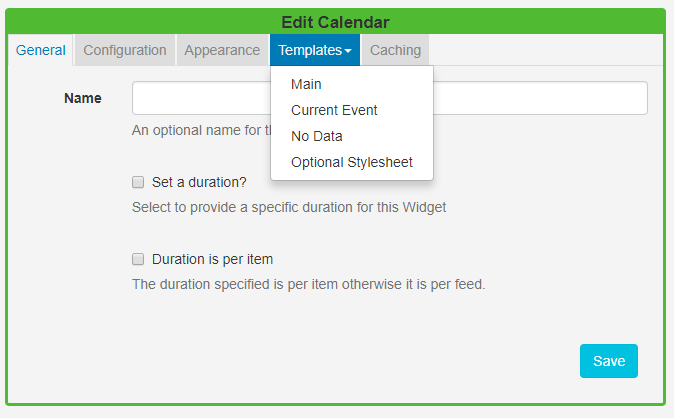Collapse the menu via the Templates caret arrow
Image resolution: width=674 pixels, height=418 pixels.
[348, 51]
